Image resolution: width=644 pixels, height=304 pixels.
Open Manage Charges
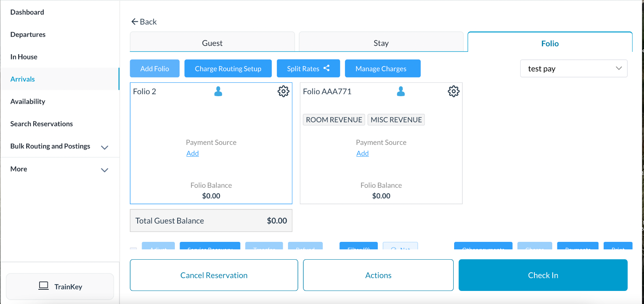(x=382, y=68)
